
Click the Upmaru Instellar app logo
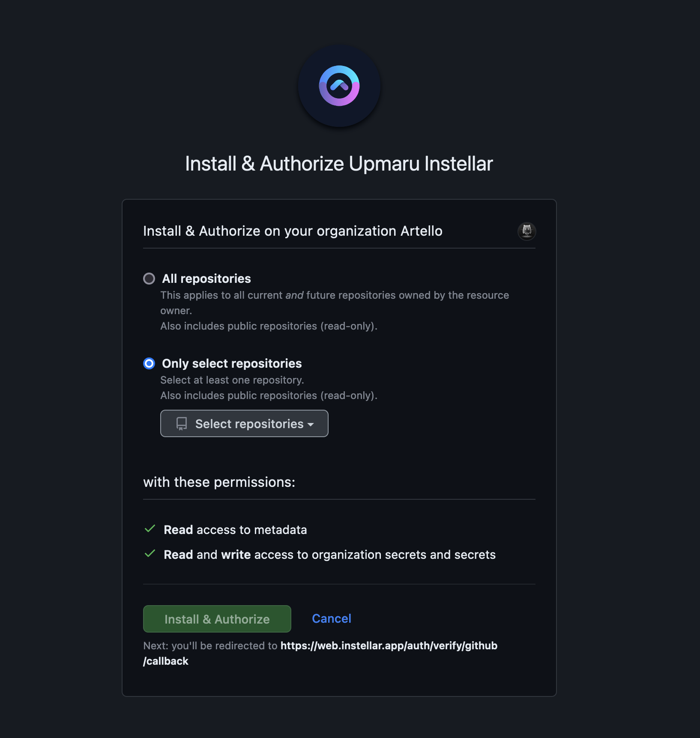click(339, 86)
